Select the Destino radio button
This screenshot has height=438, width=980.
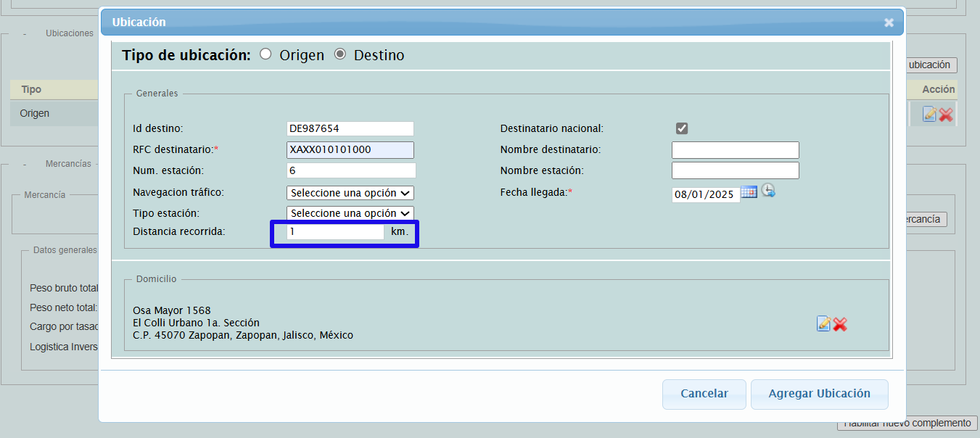coord(339,54)
